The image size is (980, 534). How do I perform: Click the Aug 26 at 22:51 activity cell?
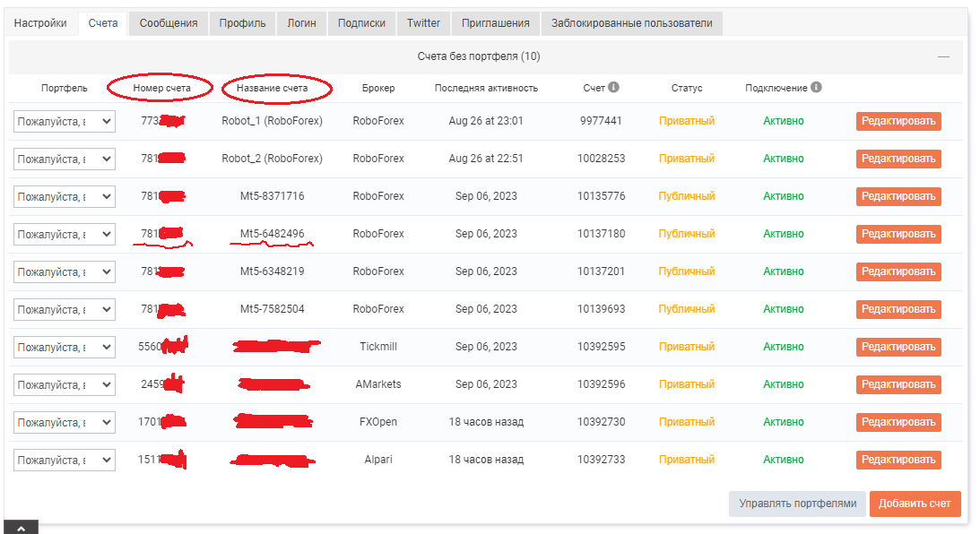pyautogui.click(x=486, y=159)
